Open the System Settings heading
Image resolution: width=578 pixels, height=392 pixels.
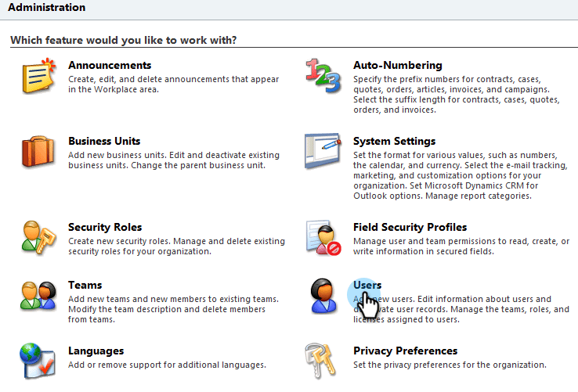395,141
